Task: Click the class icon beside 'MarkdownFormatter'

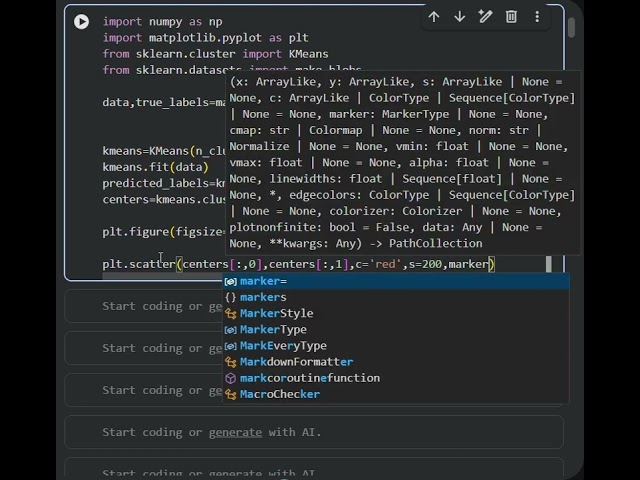Action: point(231,362)
